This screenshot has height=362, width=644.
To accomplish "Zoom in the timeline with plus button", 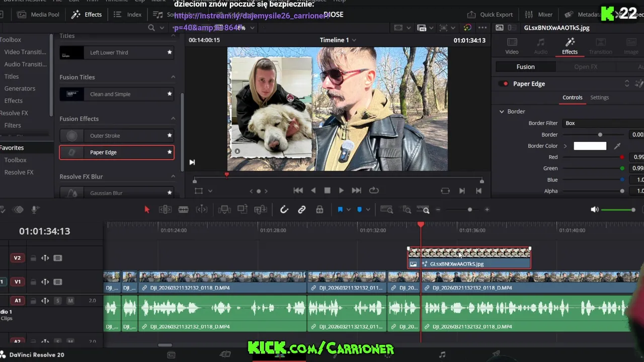I will pos(487,210).
